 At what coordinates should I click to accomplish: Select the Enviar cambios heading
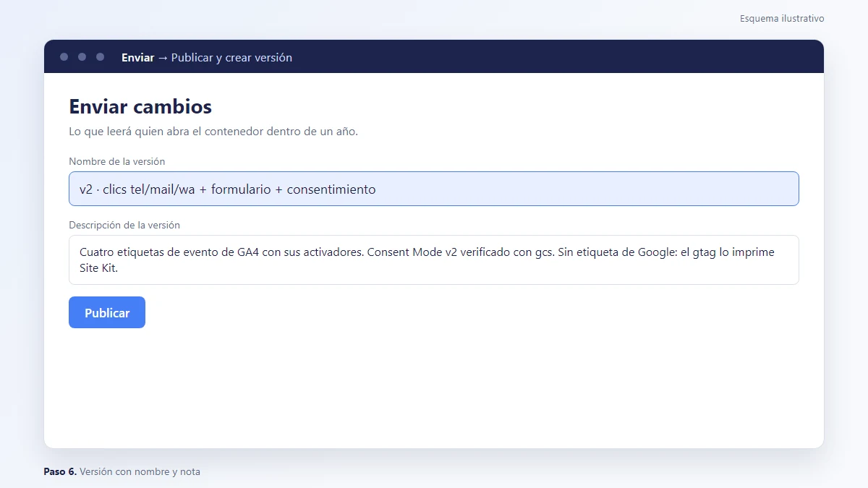coord(140,106)
